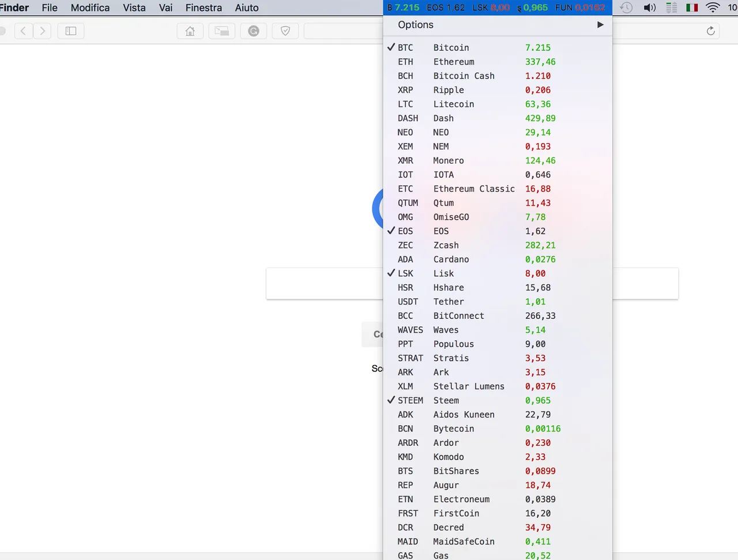Uncheck the EOS entry in the list
Viewport: 738px width, 560px height.
498,231
